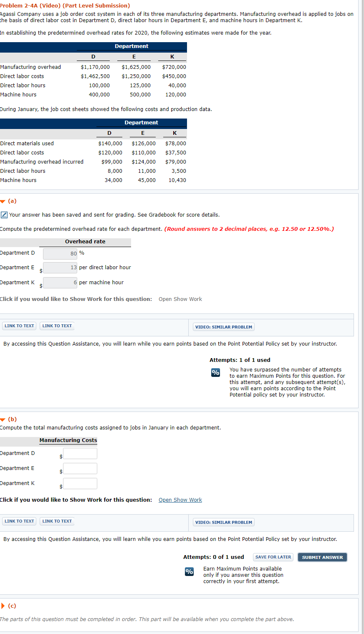This screenshot has height=634, width=364.
Task: Select Department K machine hour rate field
Action: click(60, 283)
